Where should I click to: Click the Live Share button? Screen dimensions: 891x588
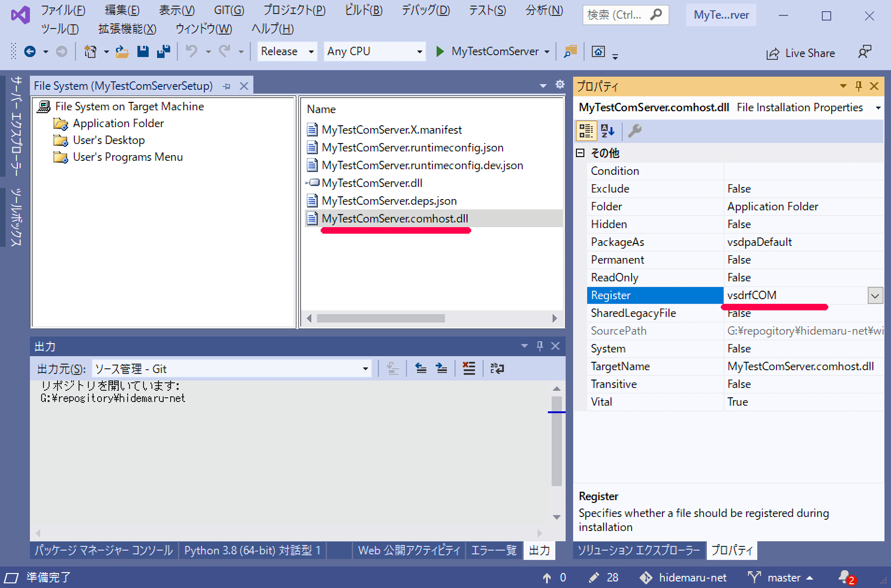pyautogui.click(x=800, y=53)
